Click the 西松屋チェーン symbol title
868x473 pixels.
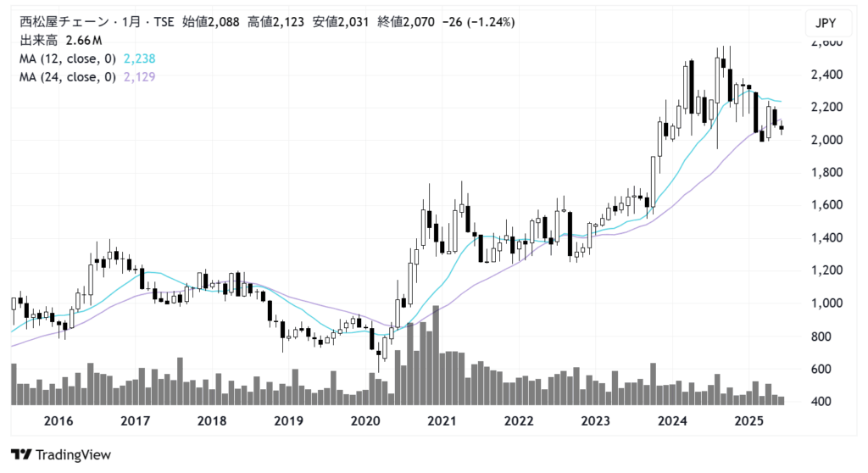click(64, 22)
